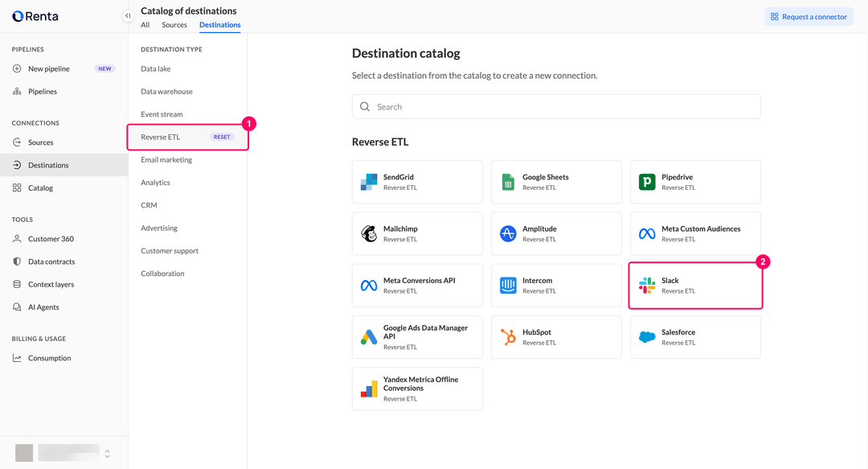
Task: Click the Amplitude logo icon
Action: 508,233
